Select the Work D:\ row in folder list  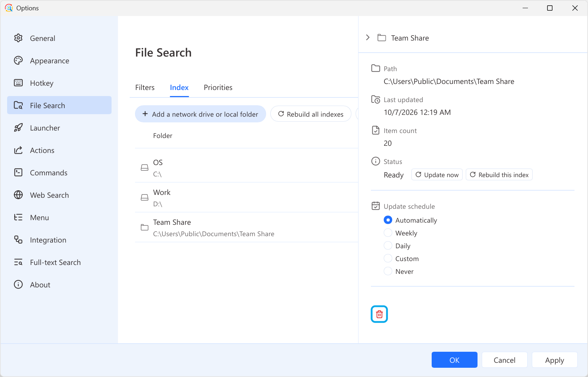247,197
